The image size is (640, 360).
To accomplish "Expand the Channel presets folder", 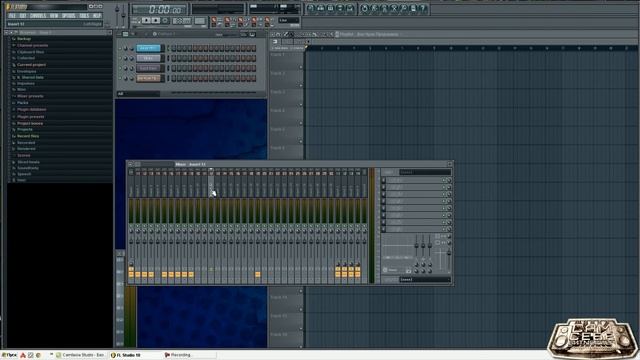I will tap(32, 45).
